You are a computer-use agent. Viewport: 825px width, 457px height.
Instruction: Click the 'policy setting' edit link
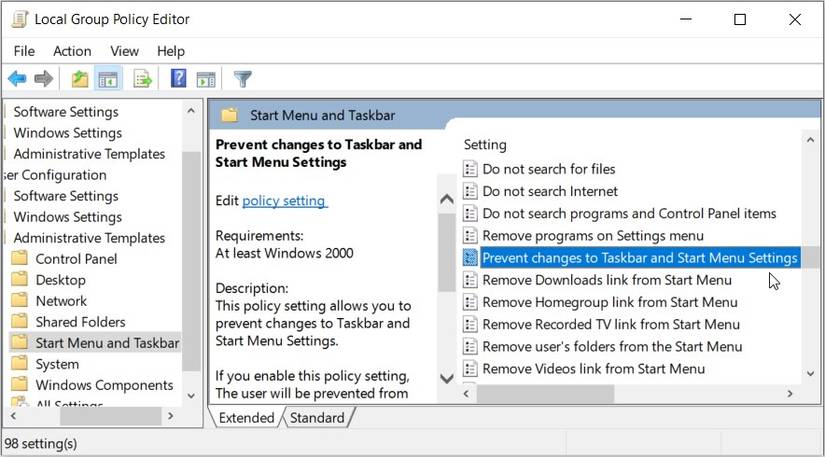click(x=284, y=201)
